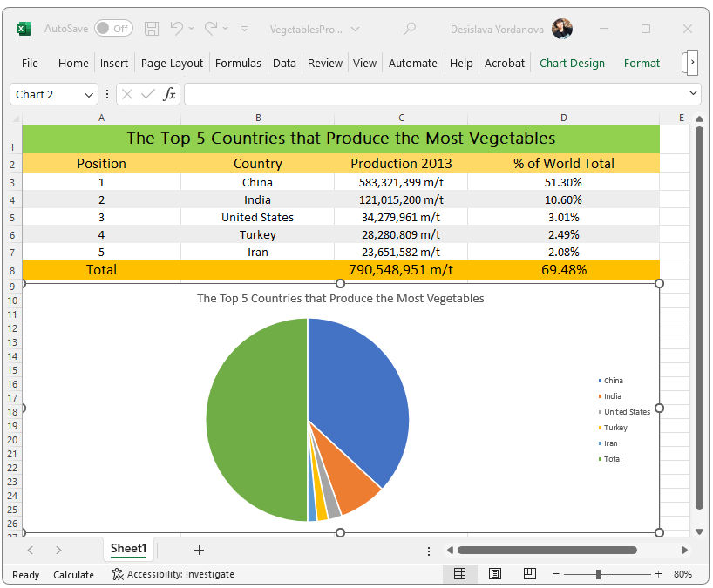The image size is (713, 588).
Task: Expand the Undo history dropdown arrow
Action: point(190,28)
